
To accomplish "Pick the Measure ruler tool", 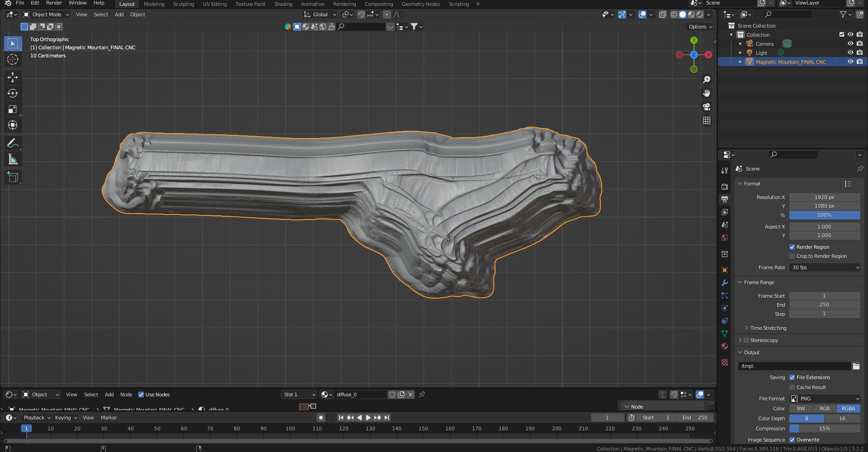I will (x=13, y=159).
